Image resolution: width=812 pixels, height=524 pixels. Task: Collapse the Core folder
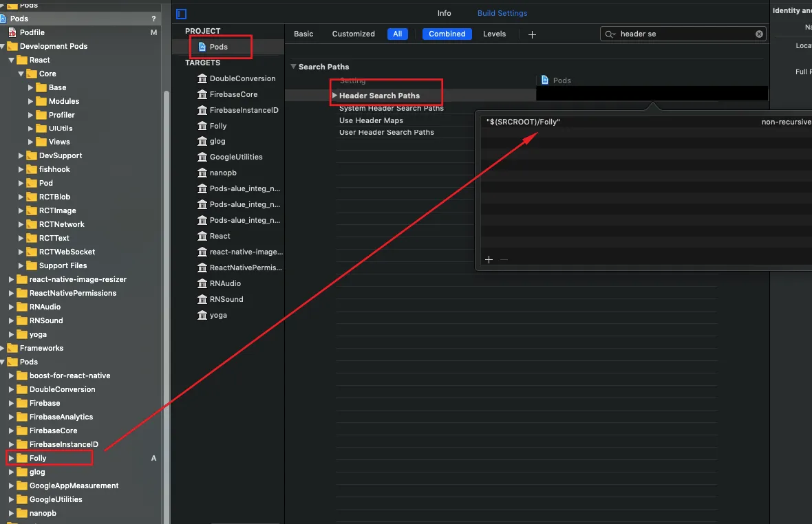tap(21, 74)
